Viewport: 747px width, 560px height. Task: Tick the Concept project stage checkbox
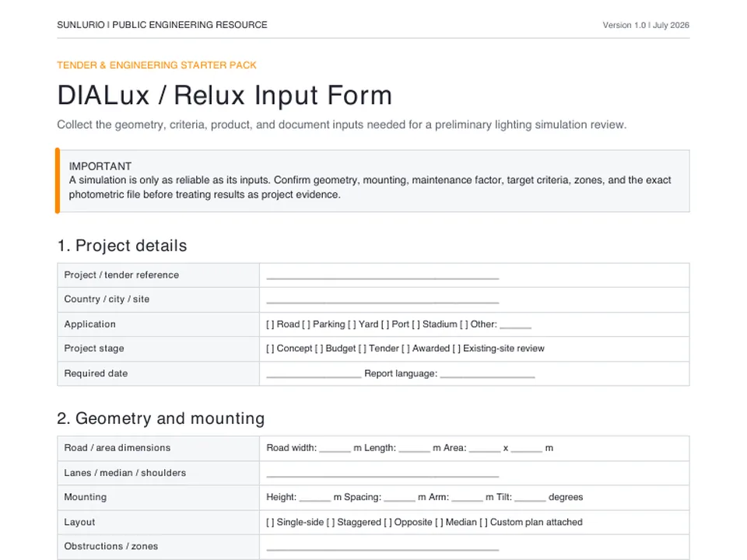click(x=270, y=348)
